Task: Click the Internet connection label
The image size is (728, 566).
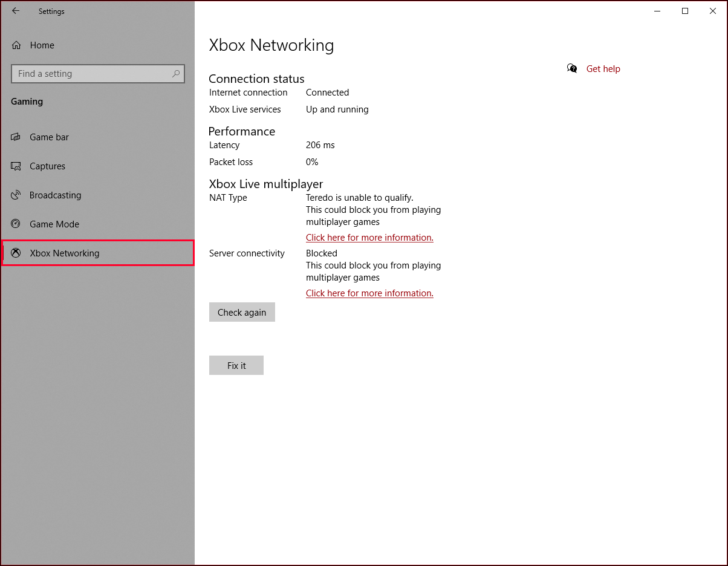Action: pyautogui.click(x=249, y=93)
